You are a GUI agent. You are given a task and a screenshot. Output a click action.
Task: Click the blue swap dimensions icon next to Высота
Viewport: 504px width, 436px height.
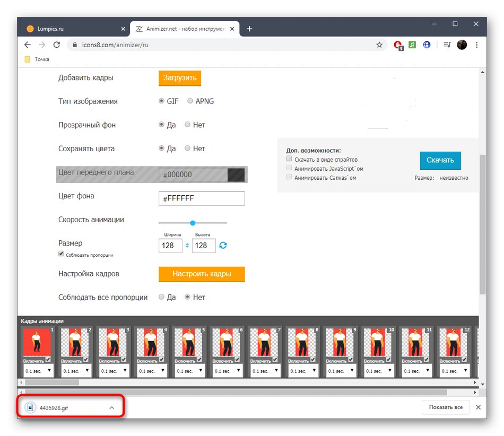222,246
